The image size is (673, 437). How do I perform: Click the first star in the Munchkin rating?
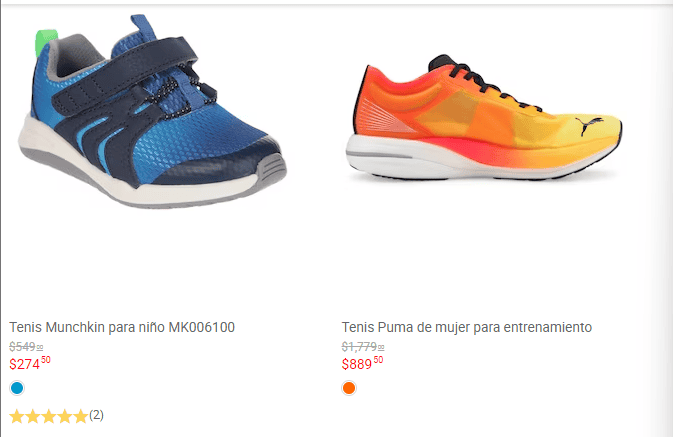[17, 416]
